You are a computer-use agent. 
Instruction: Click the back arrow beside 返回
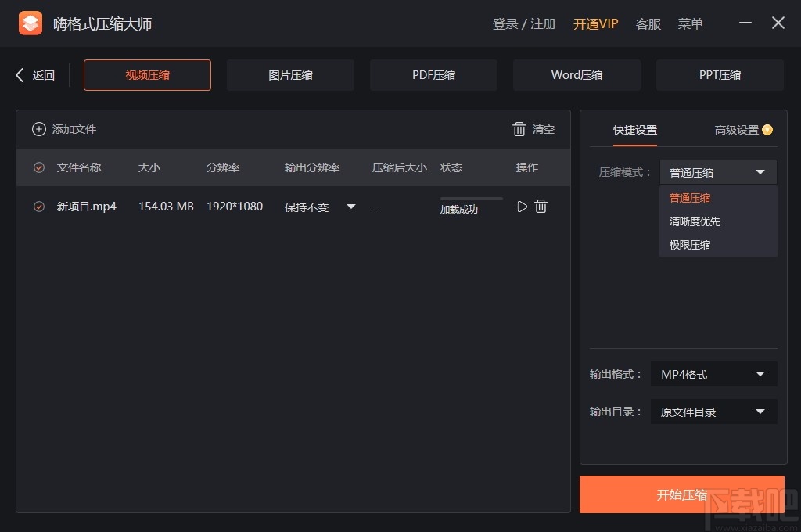coord(19,74)
